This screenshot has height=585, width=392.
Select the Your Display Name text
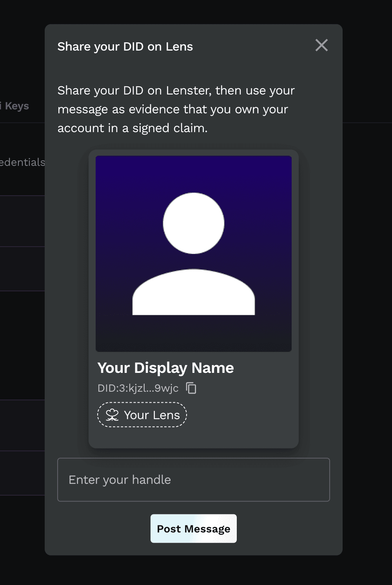[x=165, y=368]
